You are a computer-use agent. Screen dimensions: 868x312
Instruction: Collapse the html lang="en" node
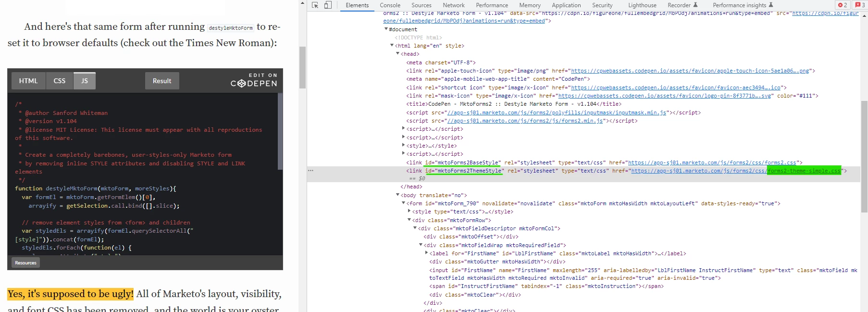click(x=392, y=45)
